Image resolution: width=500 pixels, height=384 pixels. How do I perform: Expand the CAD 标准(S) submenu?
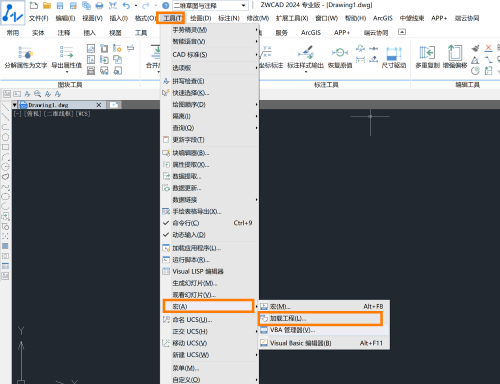210,54
